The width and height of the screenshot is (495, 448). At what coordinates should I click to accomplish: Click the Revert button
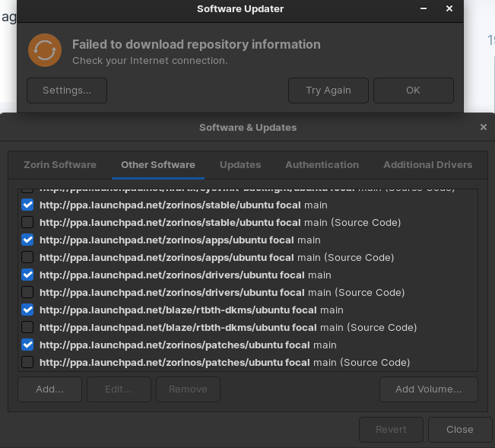pos(391,430)
